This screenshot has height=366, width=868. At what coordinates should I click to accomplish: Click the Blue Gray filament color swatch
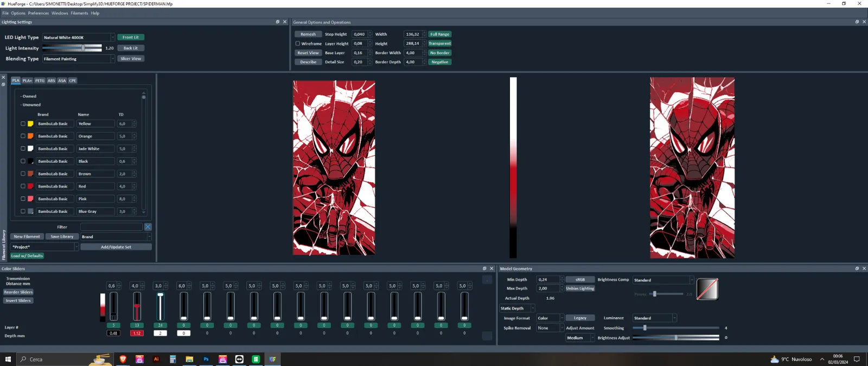(x=30, y=211)
